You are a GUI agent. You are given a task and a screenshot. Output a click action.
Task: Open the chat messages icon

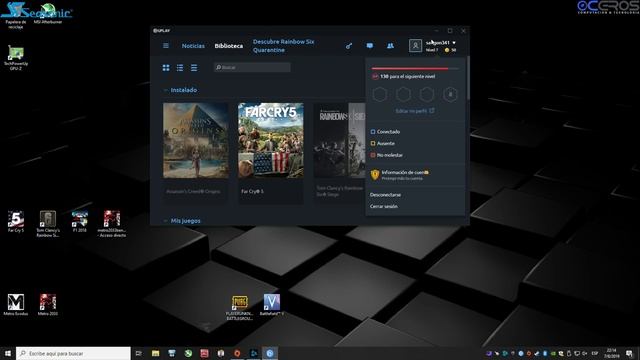pyautogui.click(x=369, y=46)
